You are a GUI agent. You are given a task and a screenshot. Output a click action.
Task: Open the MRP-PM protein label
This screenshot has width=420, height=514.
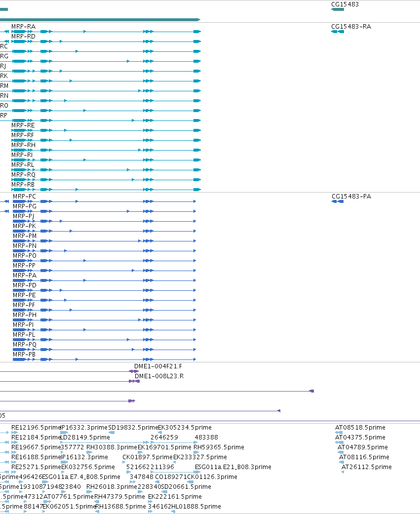click(25, 236)
